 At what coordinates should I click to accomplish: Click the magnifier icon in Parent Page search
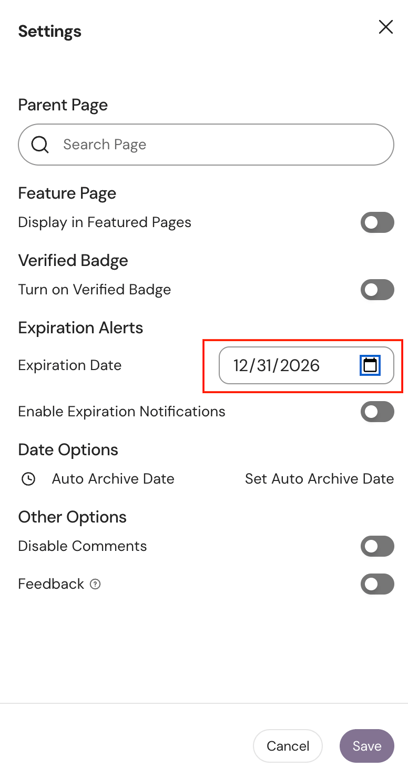(40, 144)
